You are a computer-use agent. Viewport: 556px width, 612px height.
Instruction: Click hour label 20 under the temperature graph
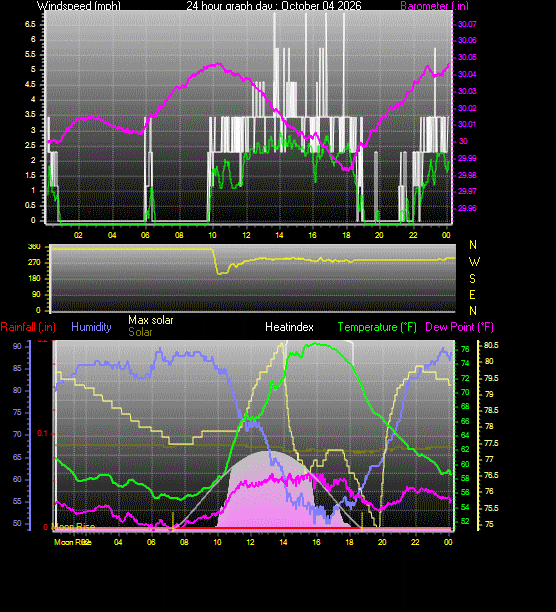[x=382, y=542]
